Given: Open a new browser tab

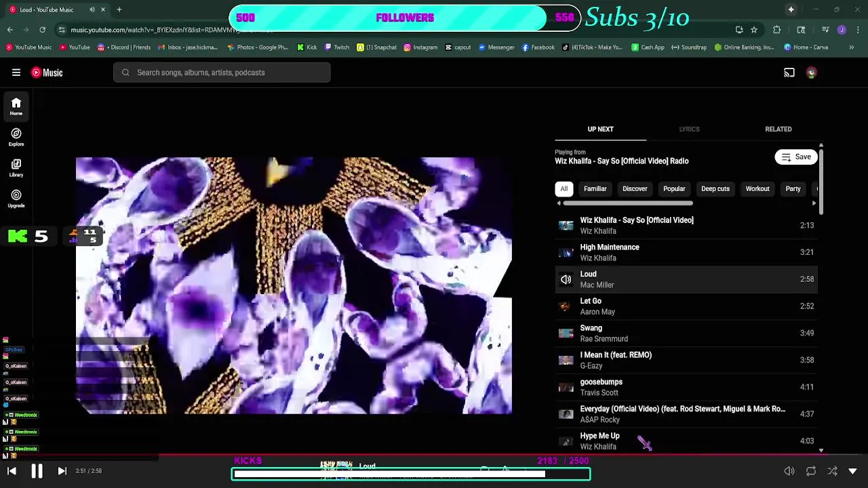Looking at the screenshot, I should click(119, 9).
